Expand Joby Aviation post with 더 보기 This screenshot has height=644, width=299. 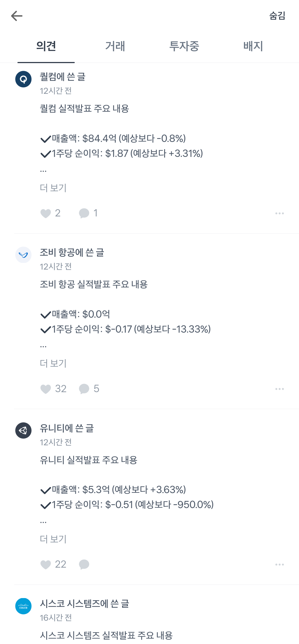[53, 363]
